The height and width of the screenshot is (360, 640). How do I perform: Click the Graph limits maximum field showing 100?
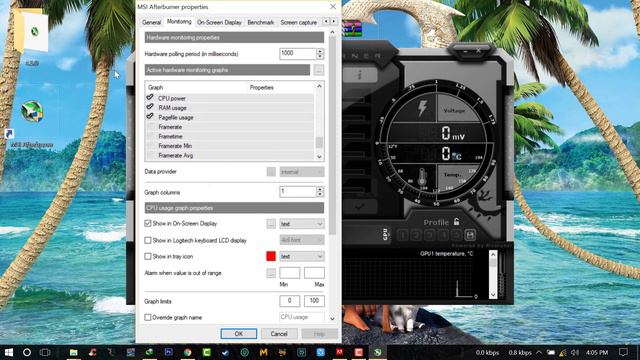(314, 301)
